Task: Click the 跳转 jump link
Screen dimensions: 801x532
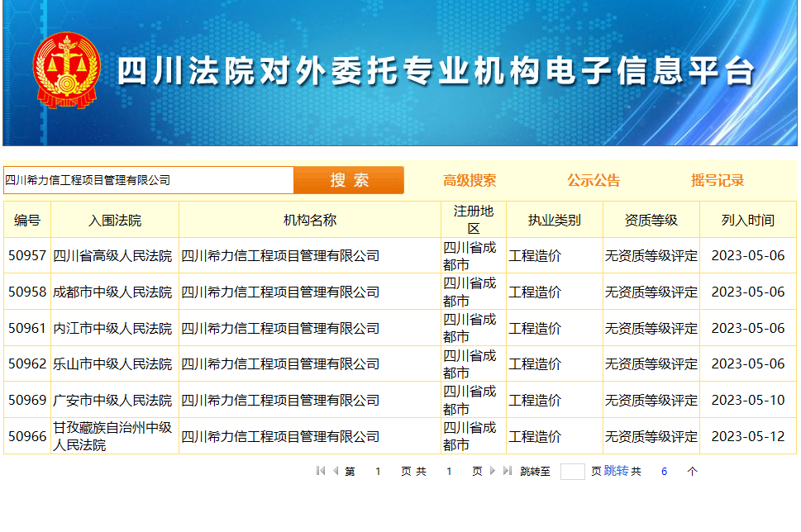Action: pos(616,471)
